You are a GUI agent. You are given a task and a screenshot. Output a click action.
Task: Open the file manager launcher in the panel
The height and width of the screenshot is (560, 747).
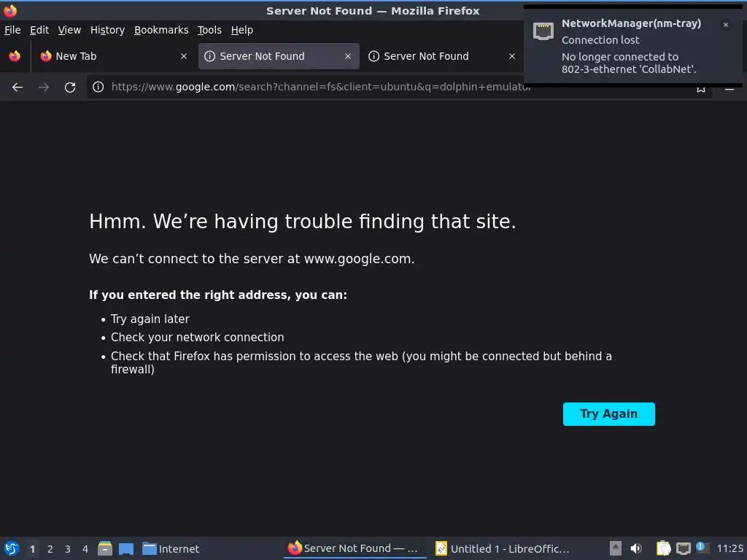[105, 548]
